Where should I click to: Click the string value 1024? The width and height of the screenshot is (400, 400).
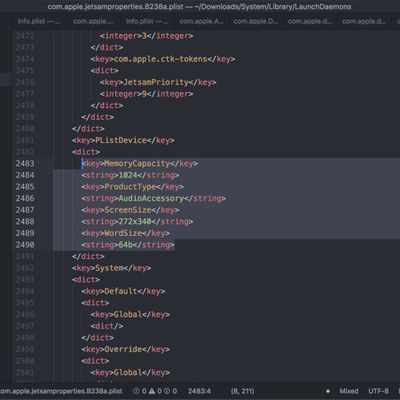point(128,175)
